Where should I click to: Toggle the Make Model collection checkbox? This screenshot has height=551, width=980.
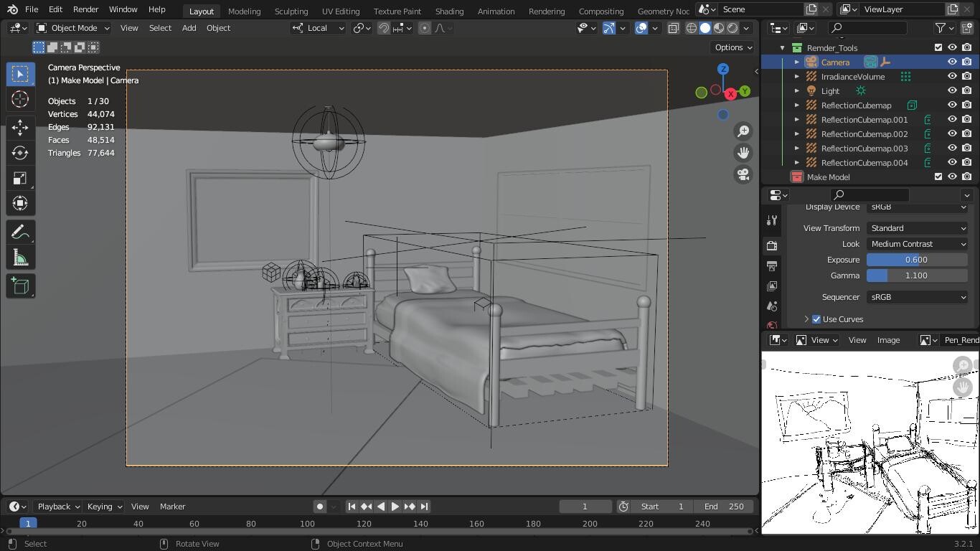938,177
